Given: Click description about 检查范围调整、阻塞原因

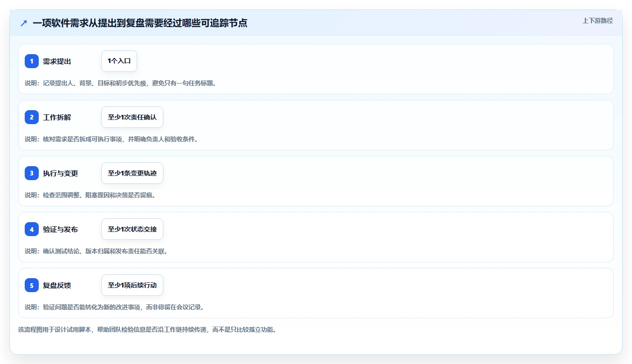Looking at the screenshot, I should (90, 195).
